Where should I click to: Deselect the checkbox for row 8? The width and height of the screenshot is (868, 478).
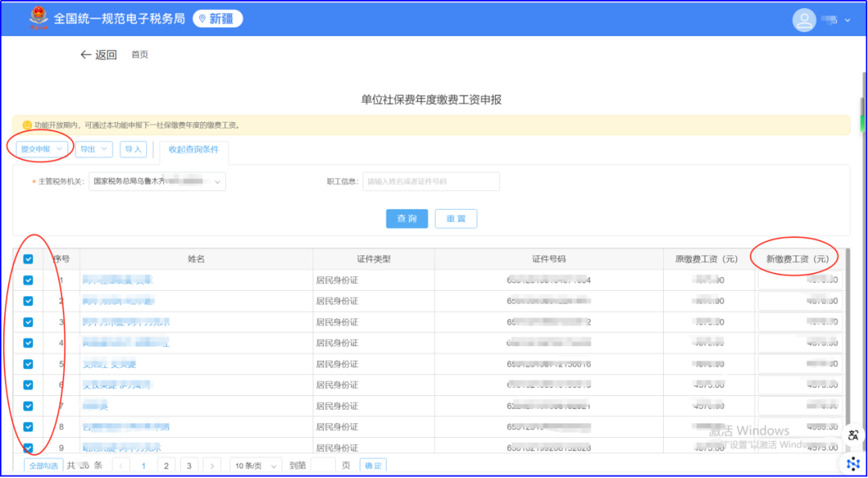coord(28,427)
